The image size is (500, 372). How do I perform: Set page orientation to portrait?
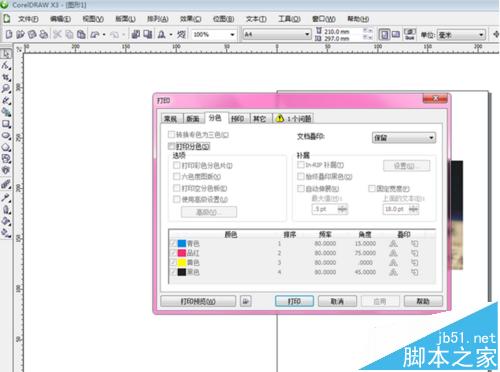(384, 35)
